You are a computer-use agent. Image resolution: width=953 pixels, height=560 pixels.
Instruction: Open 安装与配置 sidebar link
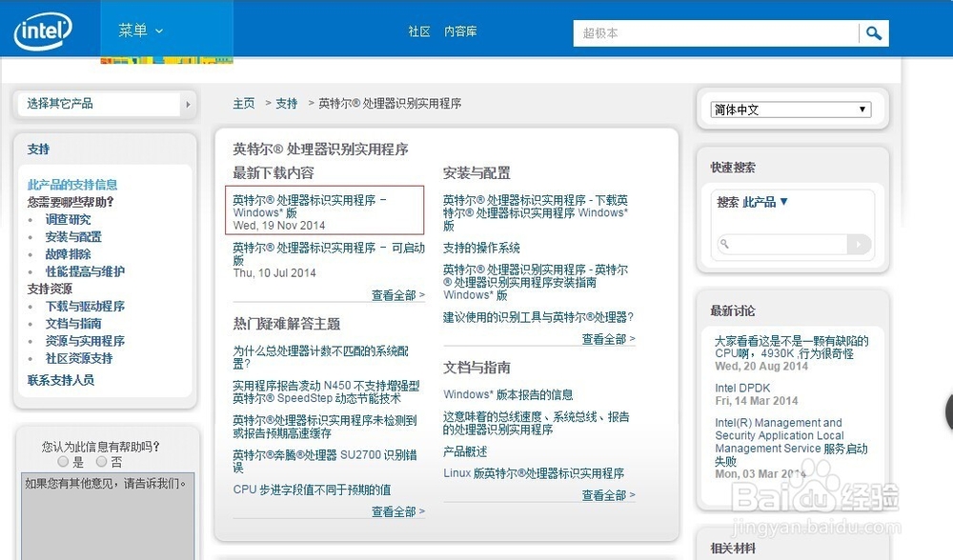pos(73,237)
